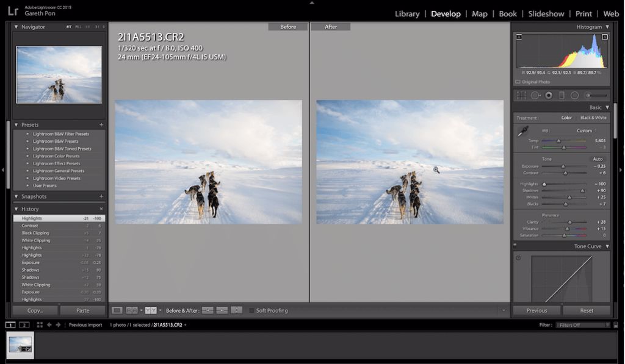Open the Print module

pyautogui.click(x=583, y=13)
